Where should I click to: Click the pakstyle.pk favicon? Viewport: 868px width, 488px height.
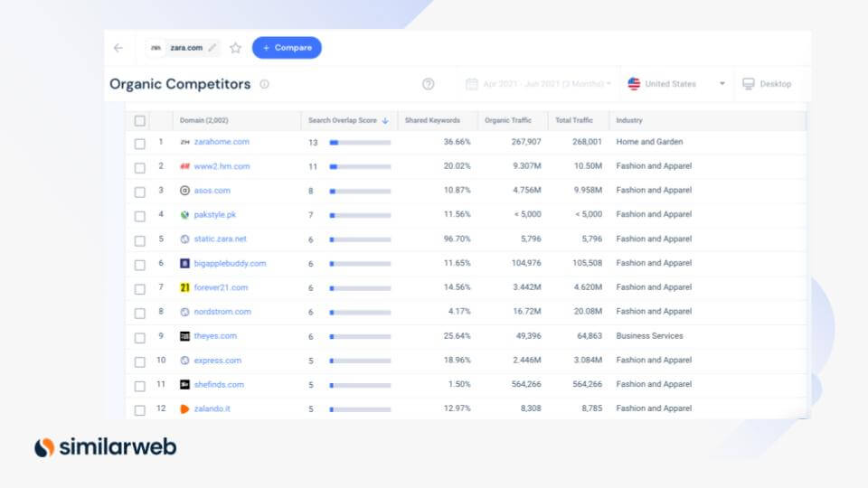pyautogui.click(x=184, y=215)
